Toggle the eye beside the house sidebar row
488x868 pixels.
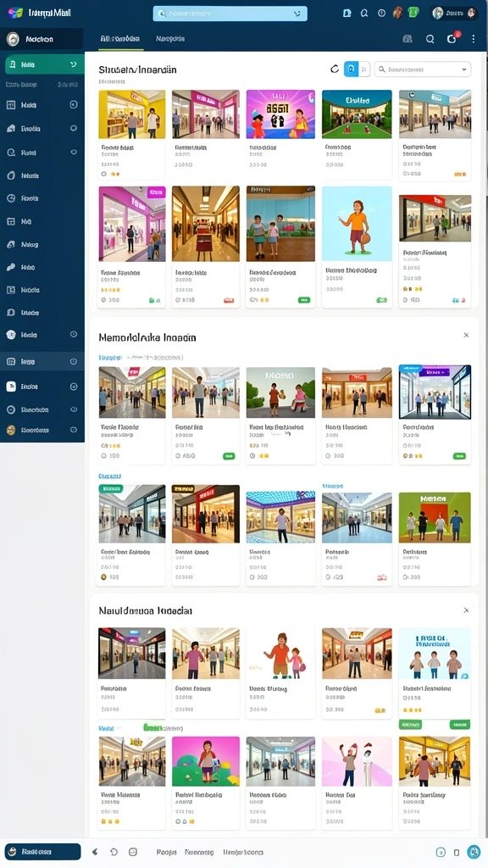[74, 129]
